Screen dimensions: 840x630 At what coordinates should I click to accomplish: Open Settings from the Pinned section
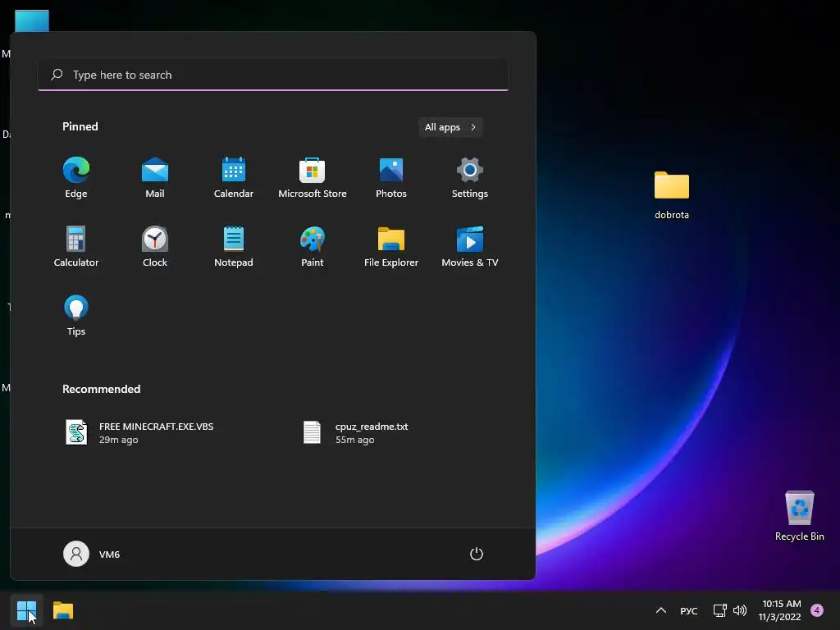[470, 177]
